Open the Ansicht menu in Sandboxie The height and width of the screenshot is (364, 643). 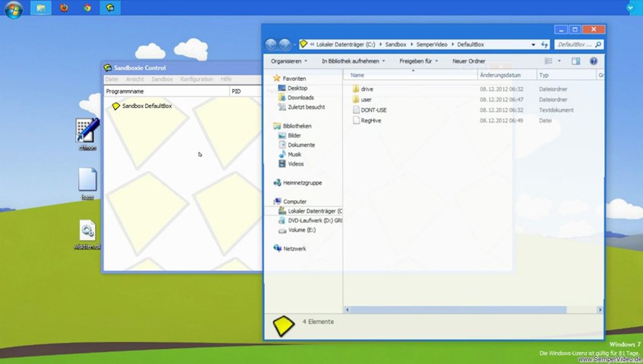135,79
